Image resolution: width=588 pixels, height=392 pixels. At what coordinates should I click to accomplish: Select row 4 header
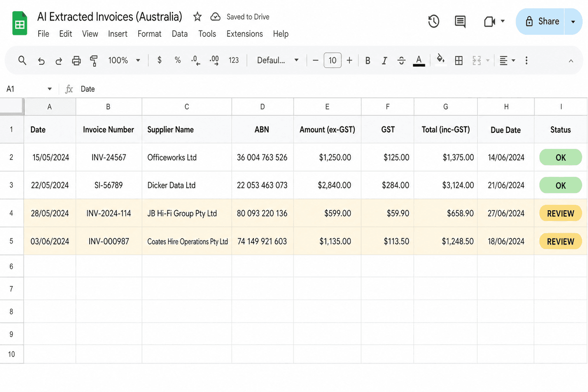point(12,213)
